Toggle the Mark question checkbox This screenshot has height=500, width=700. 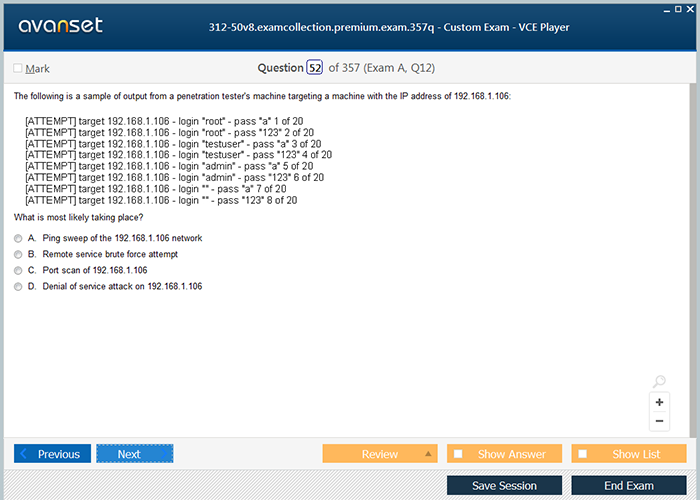point(18,68)
